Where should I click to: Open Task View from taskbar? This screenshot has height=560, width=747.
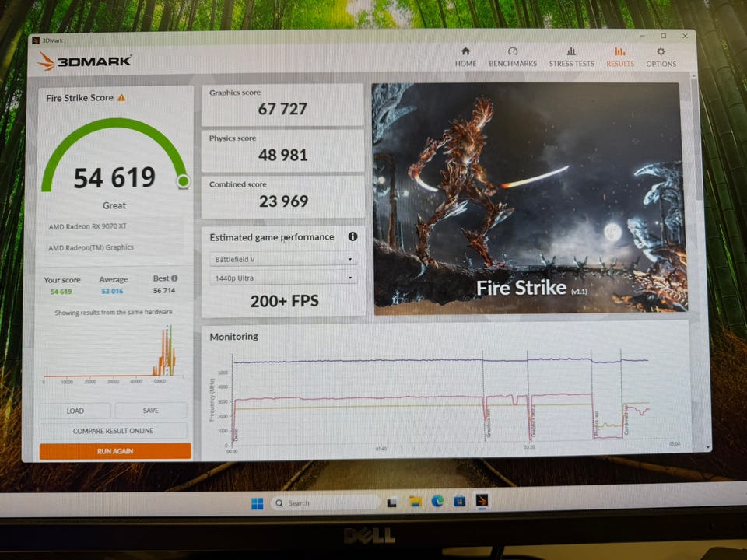(392, 502)
